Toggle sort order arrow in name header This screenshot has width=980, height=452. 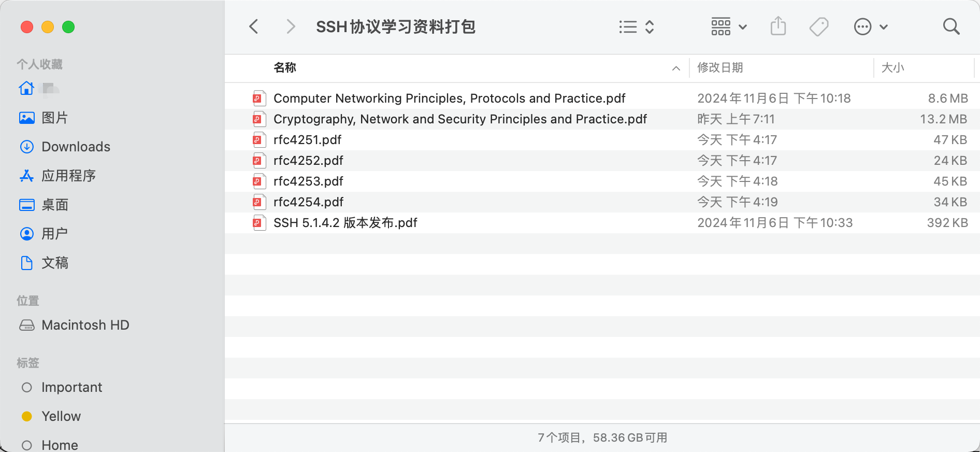pos(676,68)
